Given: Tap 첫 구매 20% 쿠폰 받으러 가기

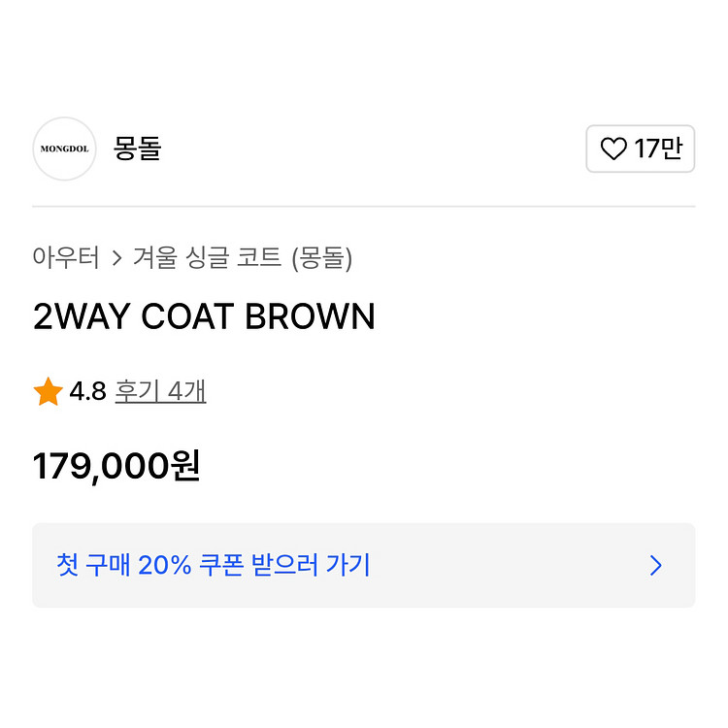Looking at the screenshot, I should click(x=214, y=566).
